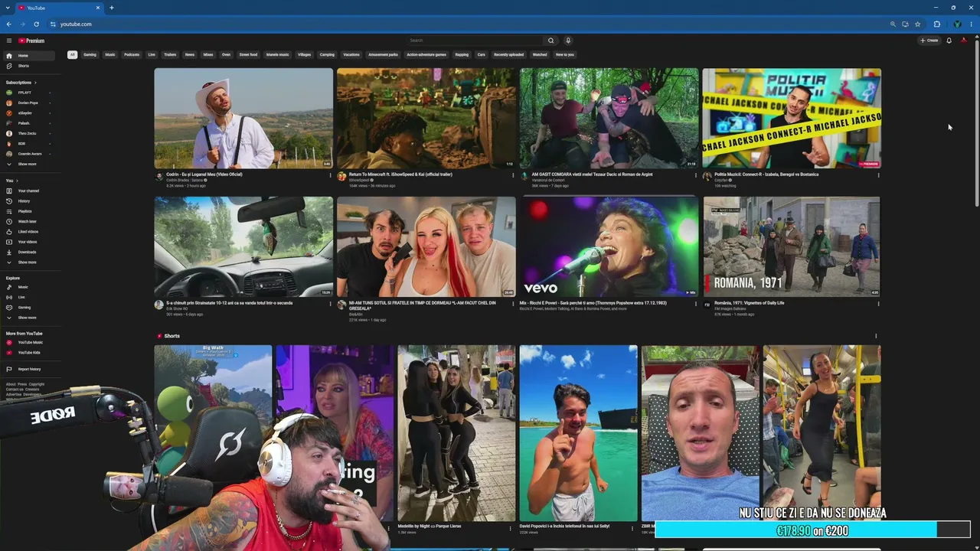Open History in the sidebar
This screenshot has width=980, height=551.
pos(29,201)
